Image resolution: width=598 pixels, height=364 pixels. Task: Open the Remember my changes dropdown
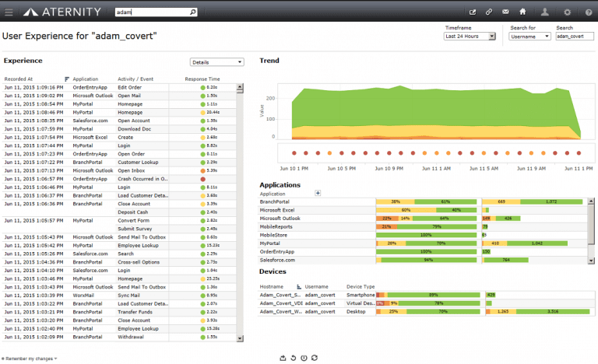tap(30, 359)
